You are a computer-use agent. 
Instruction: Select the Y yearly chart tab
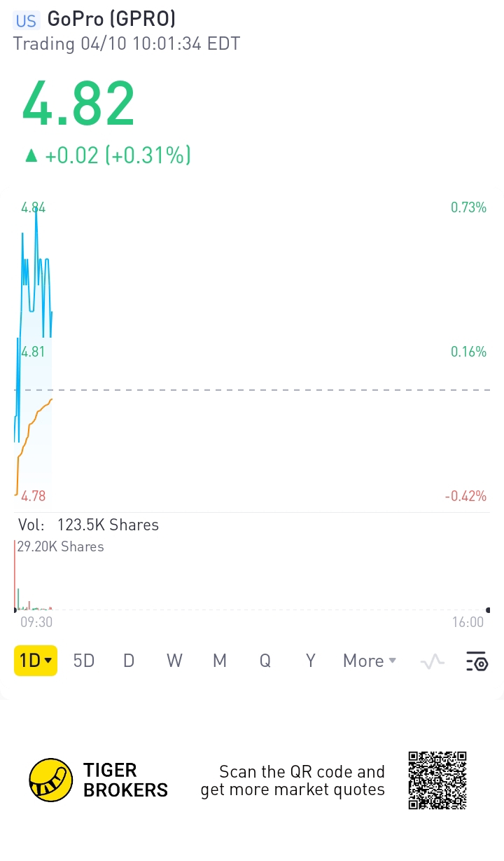311,661
